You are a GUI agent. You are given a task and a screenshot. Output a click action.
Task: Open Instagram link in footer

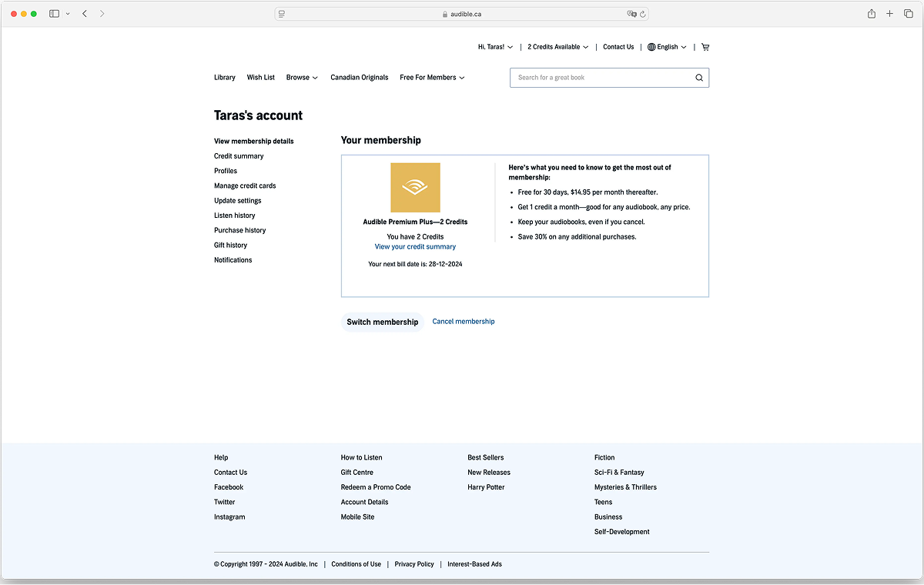[229, 517]
